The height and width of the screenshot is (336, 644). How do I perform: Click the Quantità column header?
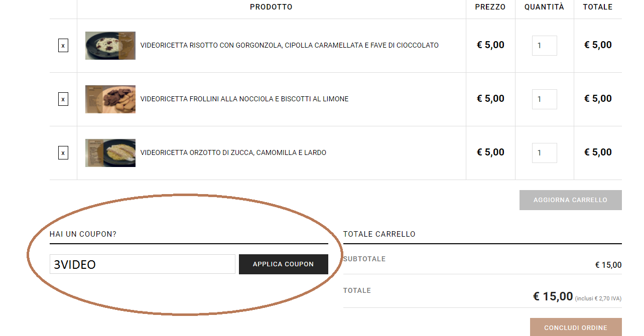click(x=545, y=7)
